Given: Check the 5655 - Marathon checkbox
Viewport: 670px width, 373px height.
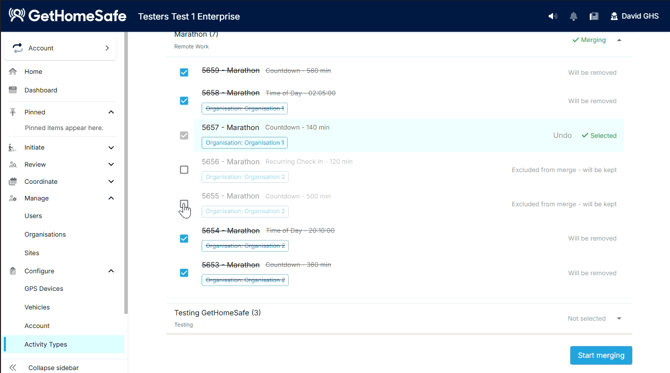Looking at the screenshot, I should (184, 204).
